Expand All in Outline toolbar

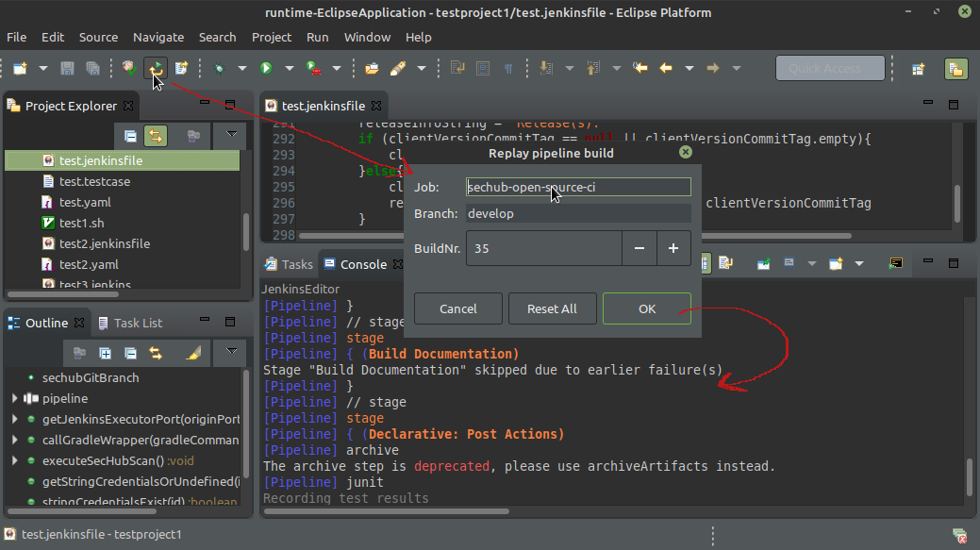[105, 353]
